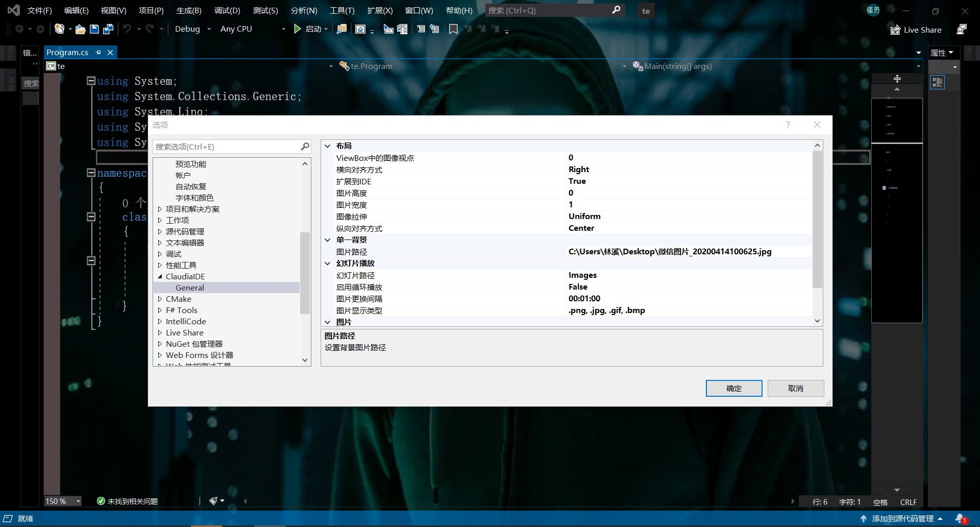
Task: Pin the Program.cs document tab
Action: (x=97, y=52)
